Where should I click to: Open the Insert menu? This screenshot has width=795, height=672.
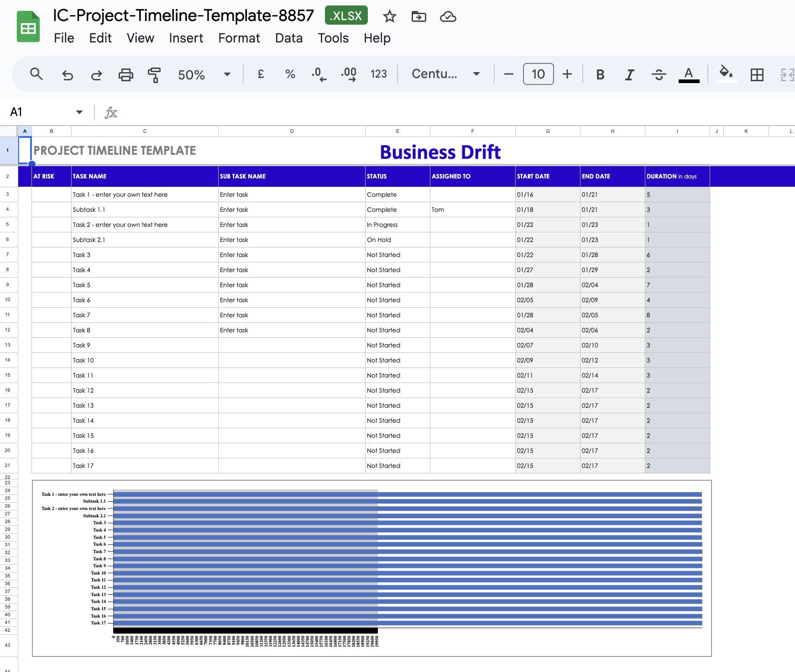(186, 38)
